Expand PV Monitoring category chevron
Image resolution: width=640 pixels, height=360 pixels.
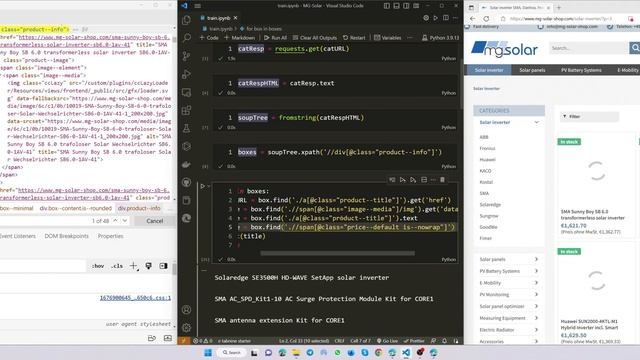tap(536, 294)
